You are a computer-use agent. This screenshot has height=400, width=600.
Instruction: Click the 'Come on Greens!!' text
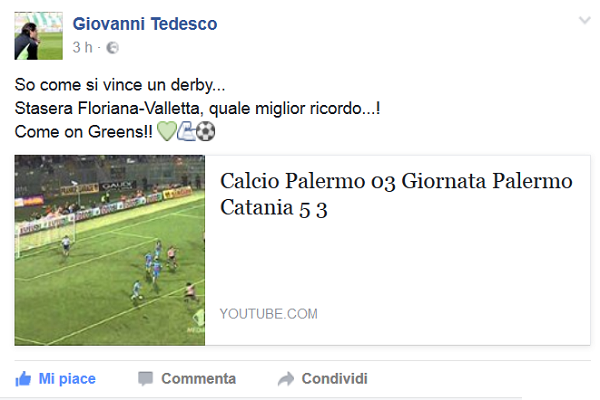tap(83, 132)
